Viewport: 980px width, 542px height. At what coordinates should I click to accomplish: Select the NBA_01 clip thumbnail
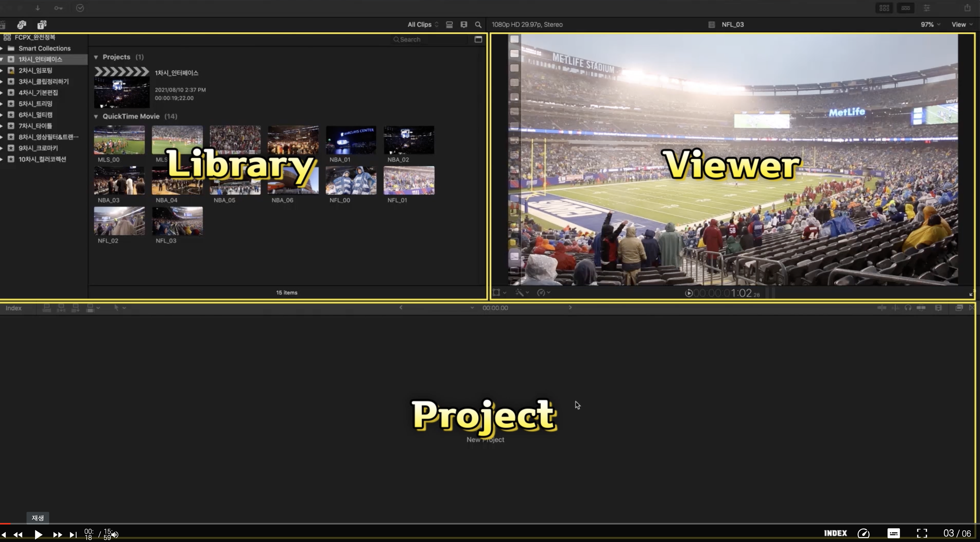(351, 140)
